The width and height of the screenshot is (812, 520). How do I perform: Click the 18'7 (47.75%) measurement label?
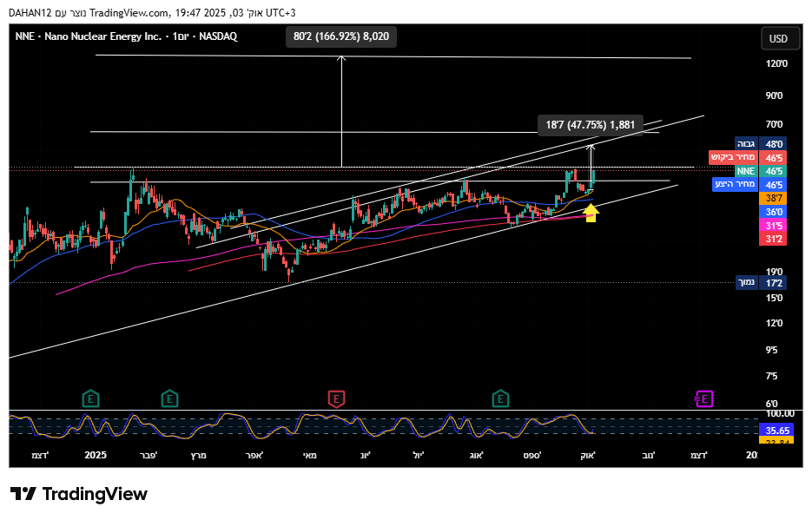click(591, 125)
